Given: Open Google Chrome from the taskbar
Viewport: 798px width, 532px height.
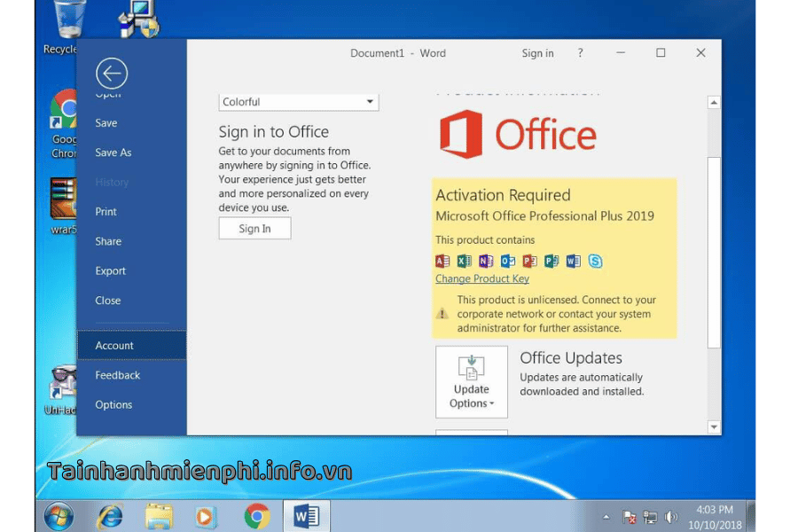Looking at the screenshot, I should 257,515.
